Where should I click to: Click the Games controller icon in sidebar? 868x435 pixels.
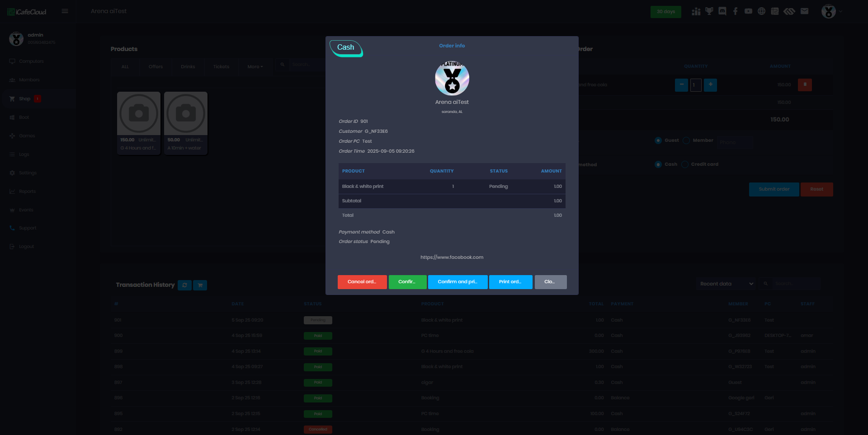point(12,136)
